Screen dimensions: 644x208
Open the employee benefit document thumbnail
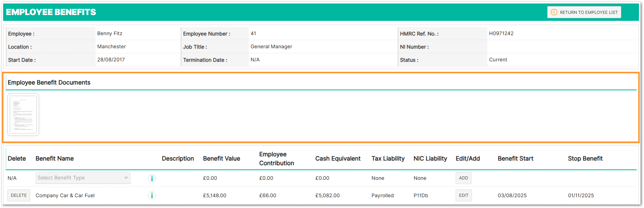pos(23,115)
